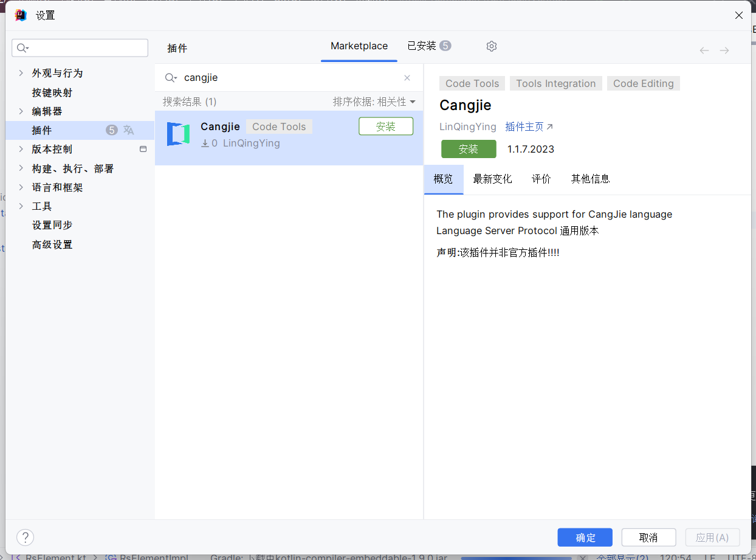Expand the 语言和框架 tree node
The image size is (756, 560).
pos(21,187)
